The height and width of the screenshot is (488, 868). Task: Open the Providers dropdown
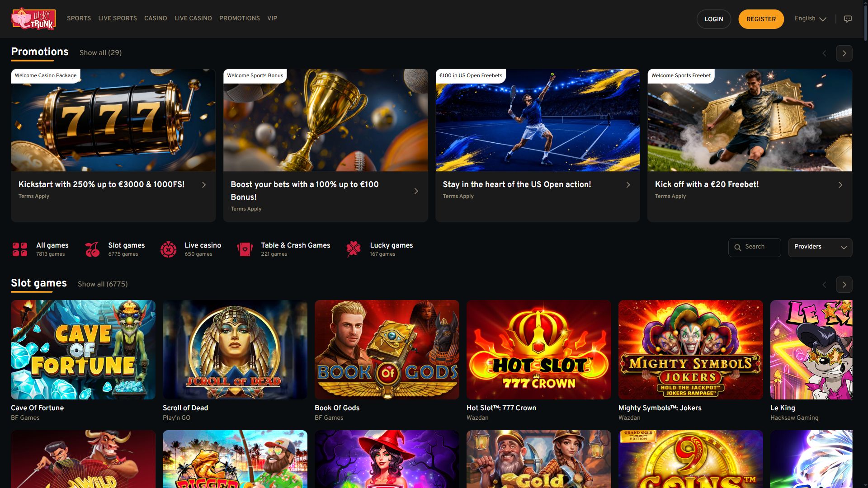click(820, 247)
